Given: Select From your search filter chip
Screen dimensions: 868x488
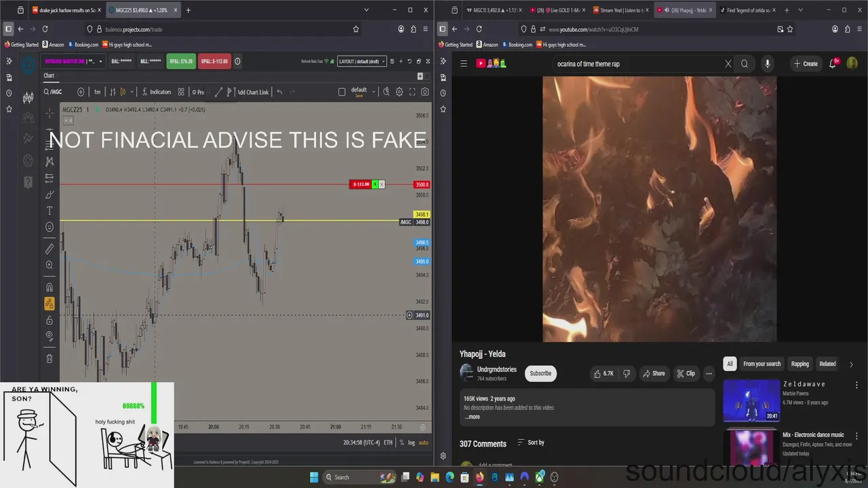Looking at the screenshot, I should click(762, 364).
